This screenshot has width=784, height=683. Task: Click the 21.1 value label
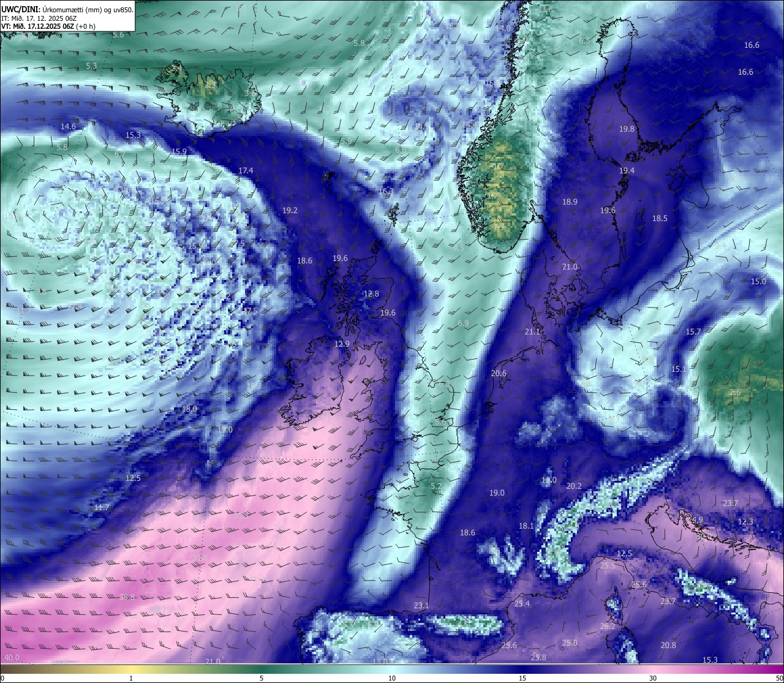coord(532,332)
